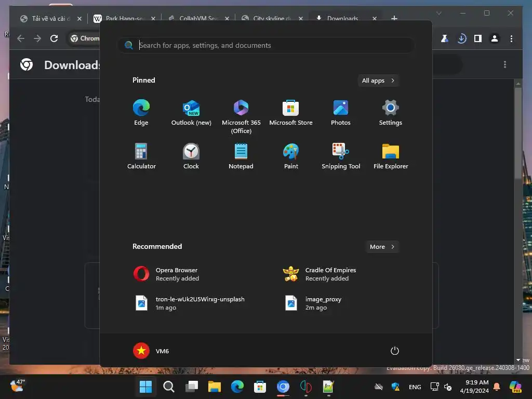Open Chrome tab search dropdown
Viewport: 532px width, 399px height.
[438, 13]
